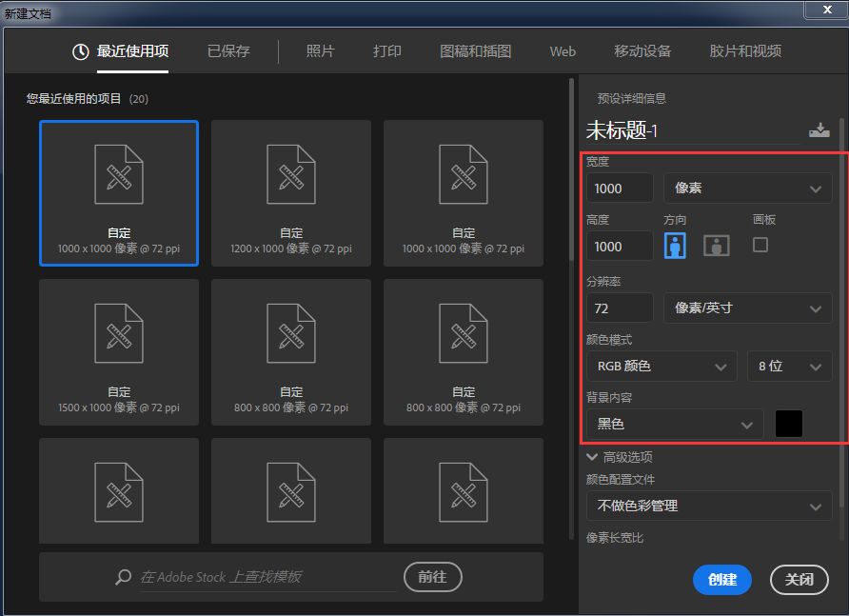
Task: Enable the 画板 checkbox
Action: [761, 245]
